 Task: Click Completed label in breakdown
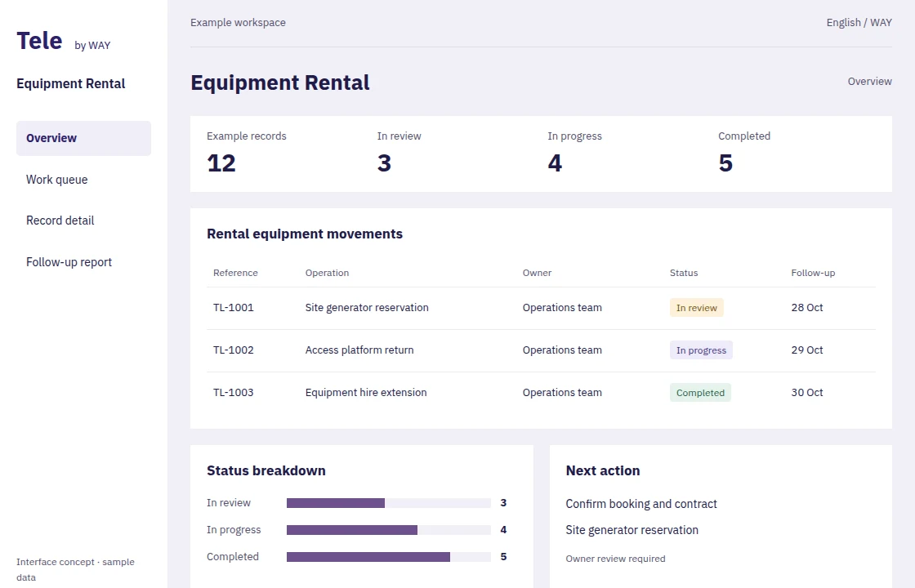[232, 557]
